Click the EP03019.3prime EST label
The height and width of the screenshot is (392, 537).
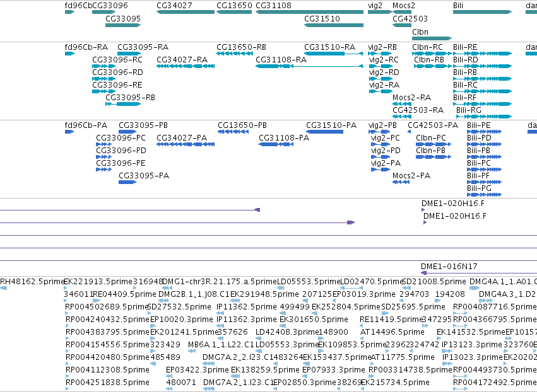coord(364,294)
